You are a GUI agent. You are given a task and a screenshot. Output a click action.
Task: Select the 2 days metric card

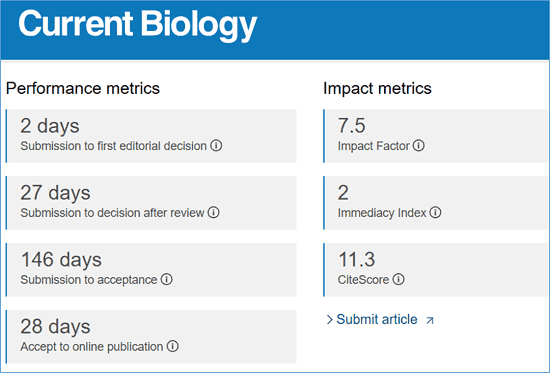click(x=151, y=136)
